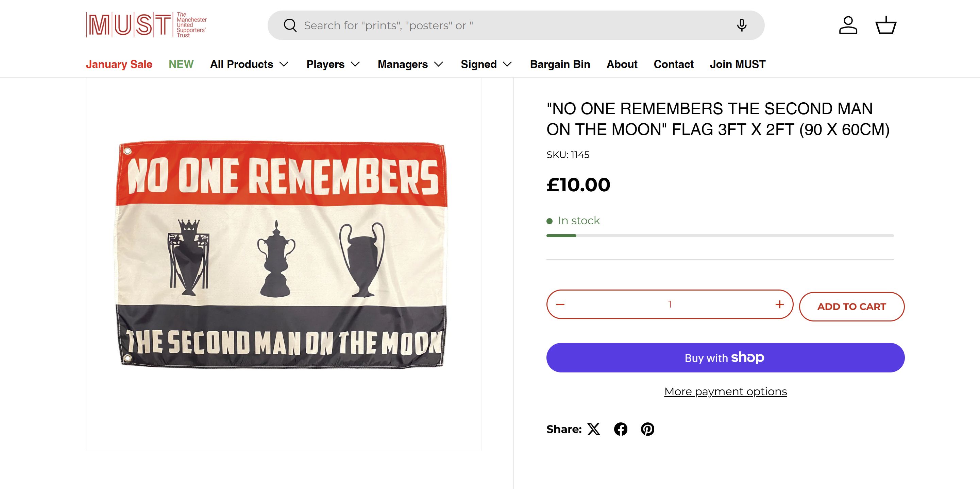Image resolution: width=980 pixels, height=489 pixels.
Task: Click the search magnifier icon
Action: (290, 25)
